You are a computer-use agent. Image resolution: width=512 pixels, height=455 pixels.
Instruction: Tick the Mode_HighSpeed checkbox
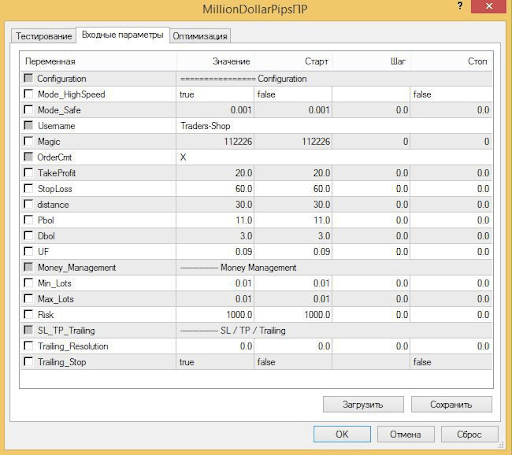(29, 94)
